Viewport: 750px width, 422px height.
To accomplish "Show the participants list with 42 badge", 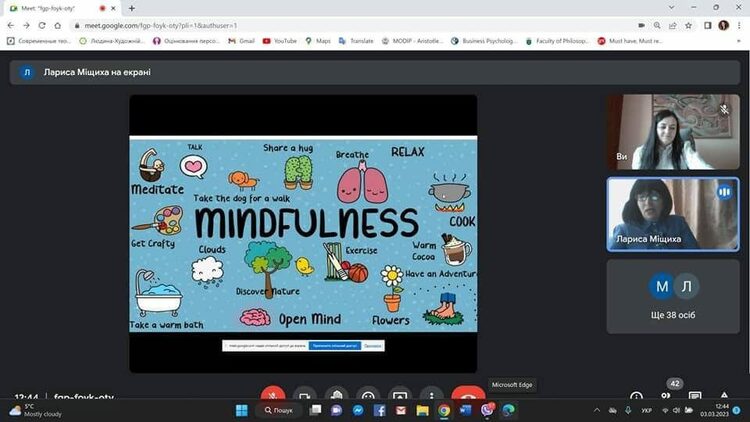I will (x=666, y=395).
